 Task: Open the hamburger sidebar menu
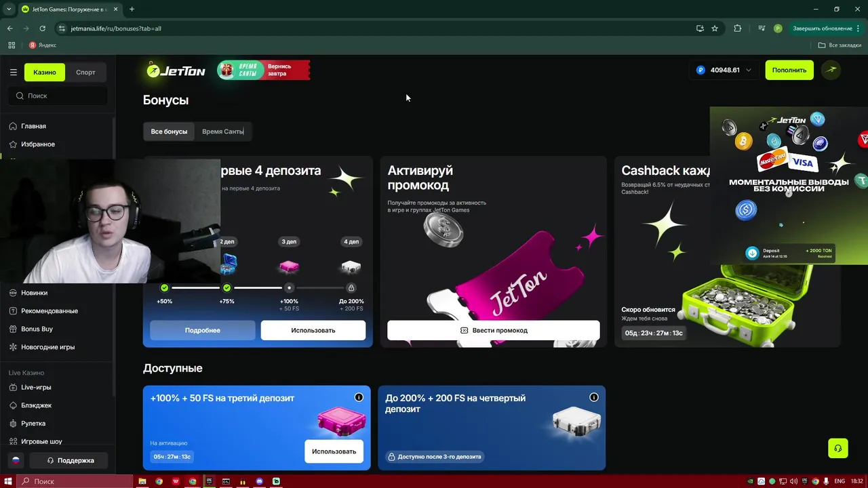point(13,72)
